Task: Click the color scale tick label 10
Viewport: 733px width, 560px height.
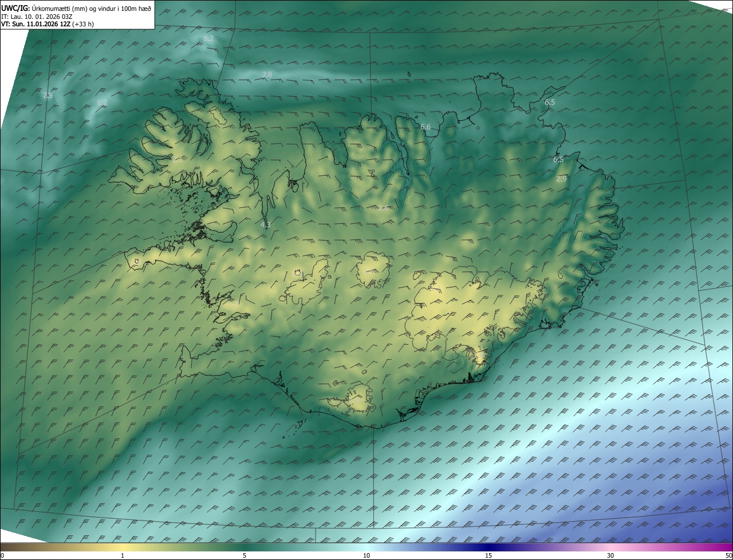Action: (x=366, y=555)
